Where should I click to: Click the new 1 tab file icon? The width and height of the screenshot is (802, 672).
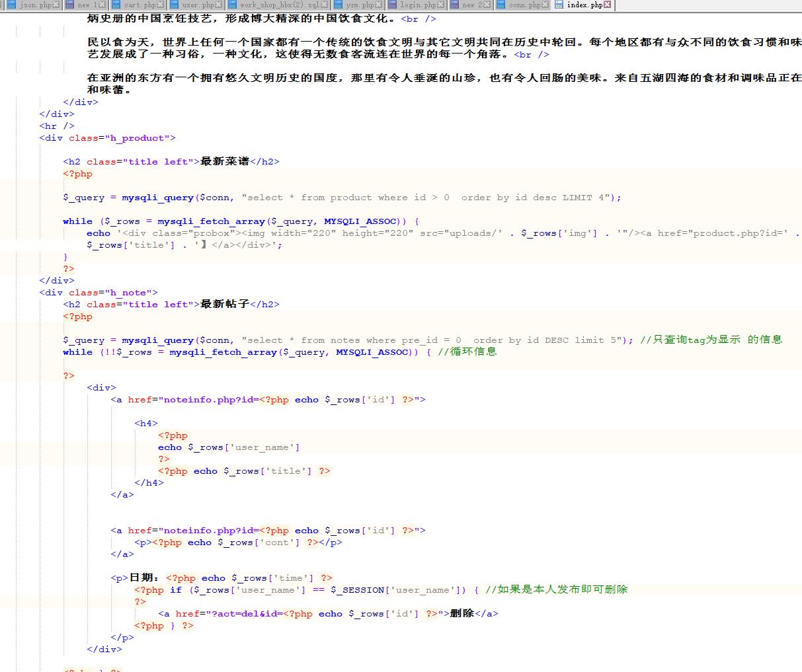tap(69, 5)
